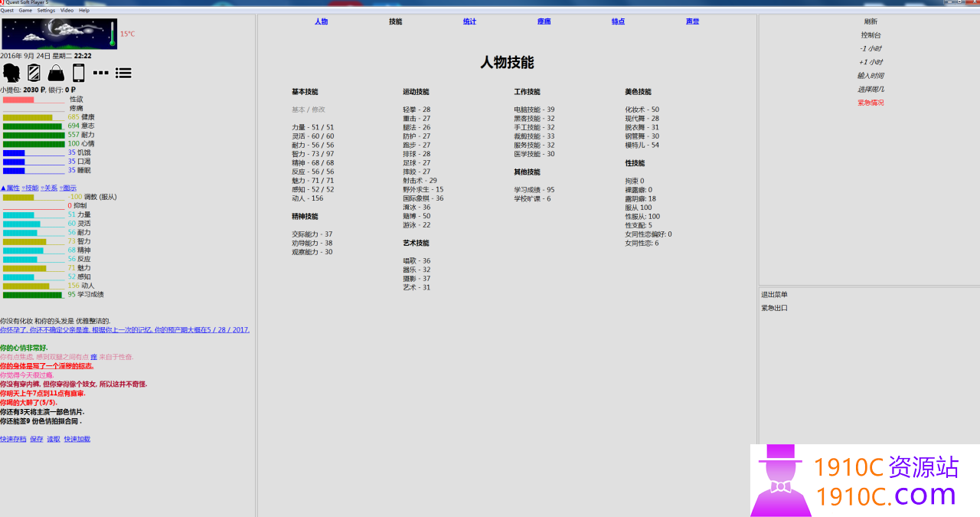Open the Game menu
Viewport: 980px width, 517px height.
click(x=25, y=11)
